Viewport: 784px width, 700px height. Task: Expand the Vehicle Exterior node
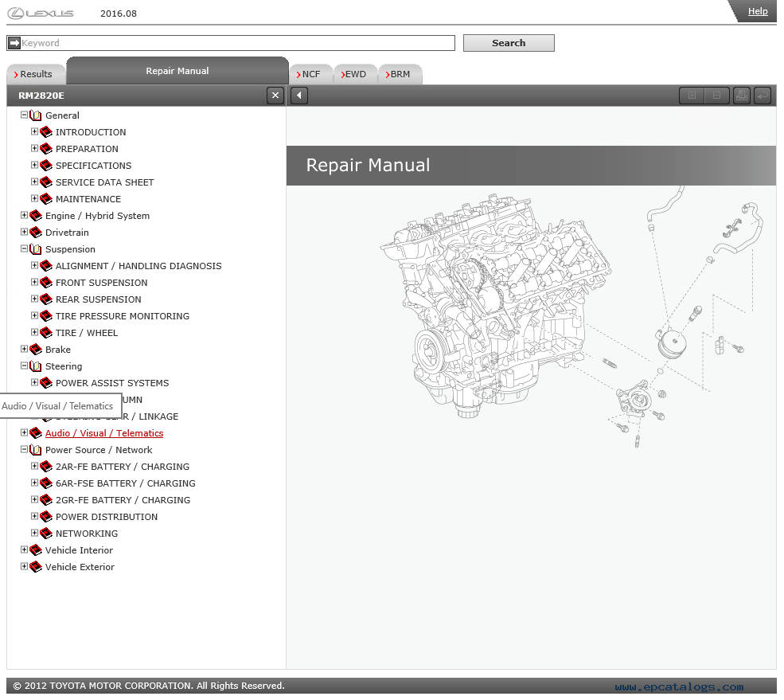pyautogui.click(x=24, y=566)
